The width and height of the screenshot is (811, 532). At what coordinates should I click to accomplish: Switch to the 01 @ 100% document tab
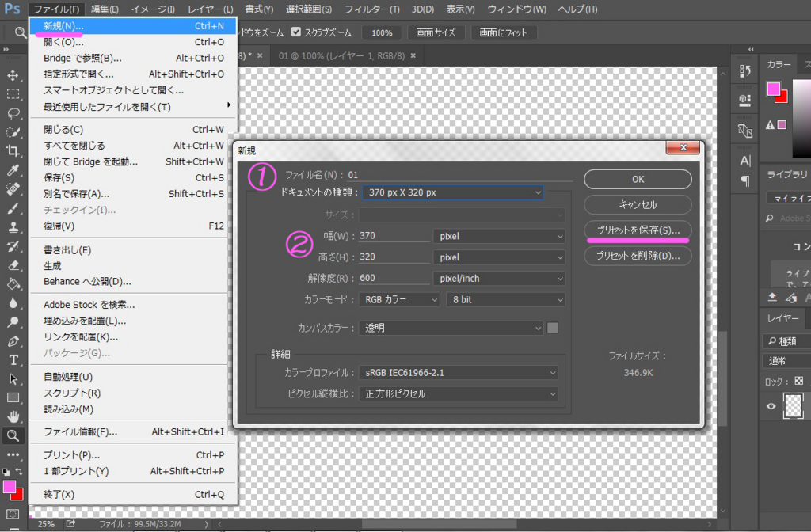[341, 56]
